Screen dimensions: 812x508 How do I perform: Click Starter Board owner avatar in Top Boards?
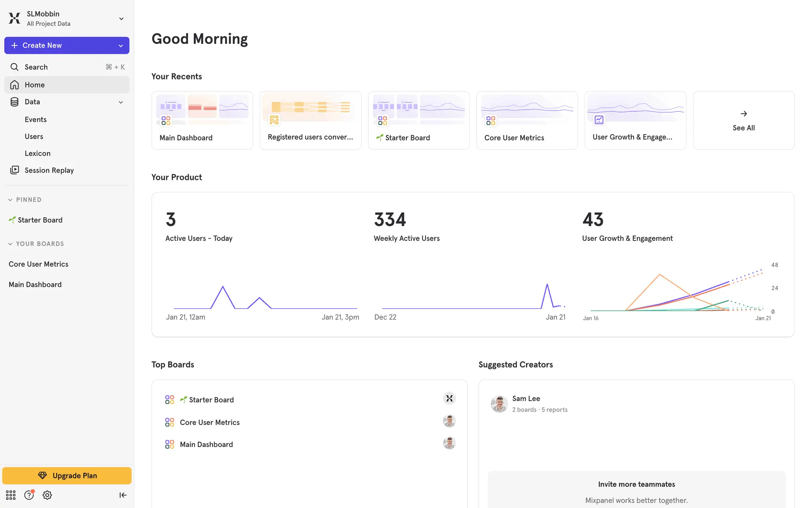pyautogui.click(x=449, y=398)
